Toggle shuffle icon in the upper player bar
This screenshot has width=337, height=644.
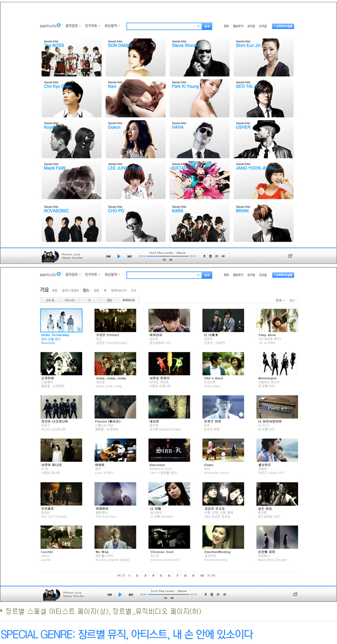pos(171,260)
